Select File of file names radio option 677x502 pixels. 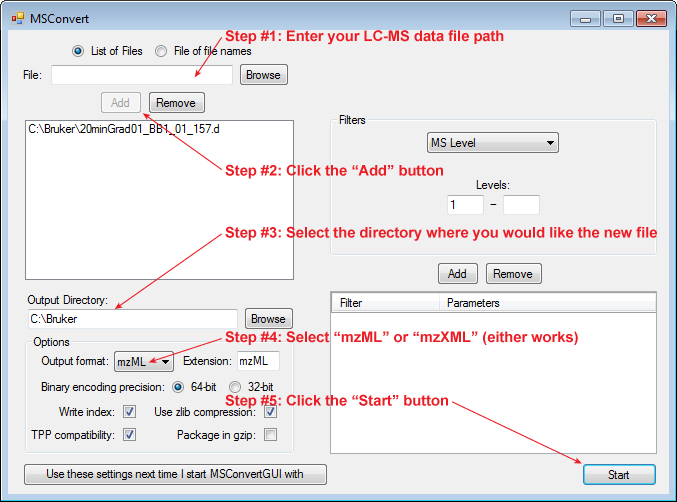[x=161, y=51]
